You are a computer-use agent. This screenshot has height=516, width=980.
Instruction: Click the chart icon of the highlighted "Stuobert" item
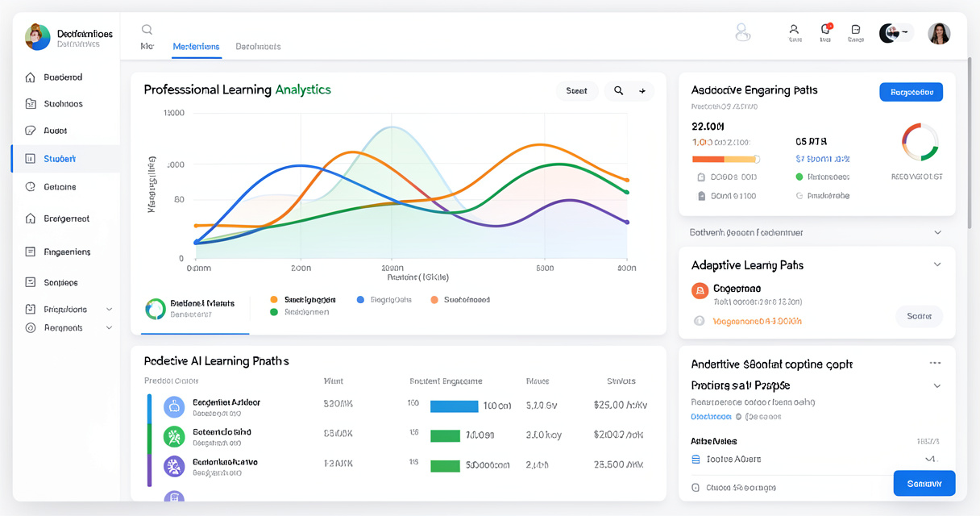coord(31,159)
